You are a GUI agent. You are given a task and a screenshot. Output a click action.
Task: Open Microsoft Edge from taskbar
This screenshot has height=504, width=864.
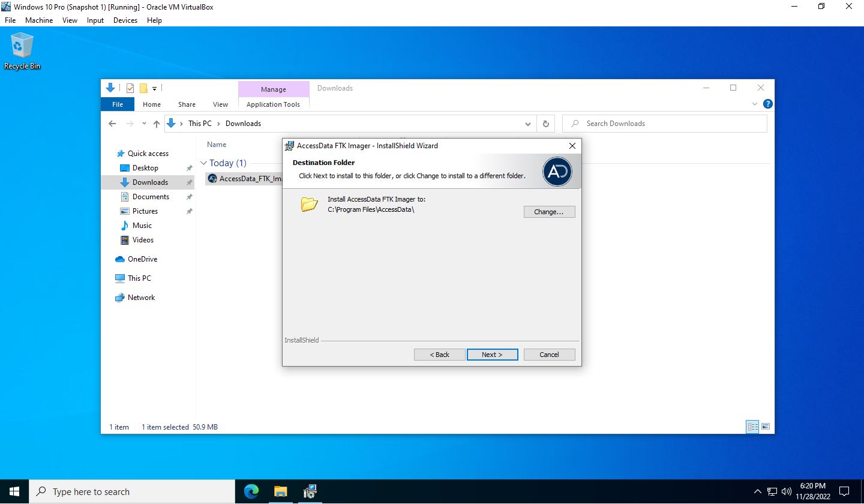pos(251,491)
